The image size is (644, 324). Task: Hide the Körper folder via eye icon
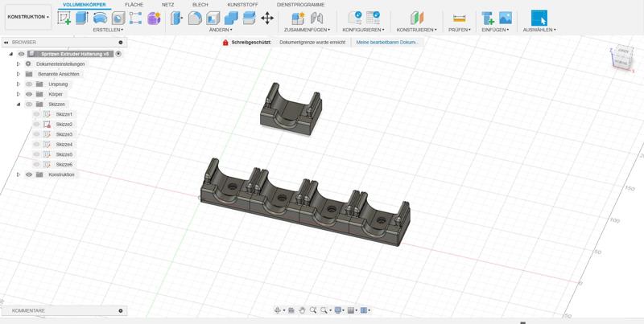29,94
